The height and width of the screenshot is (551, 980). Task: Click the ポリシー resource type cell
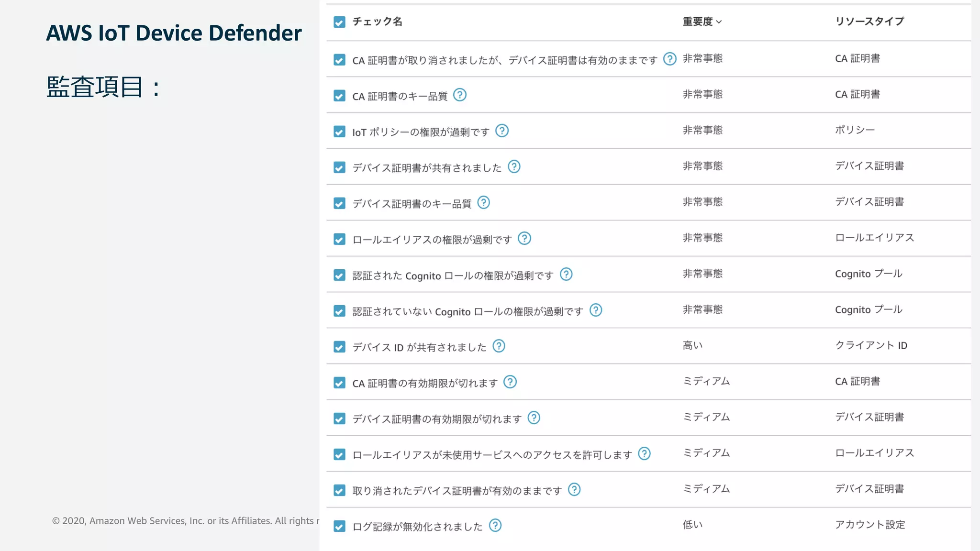click(x=855, y=130)
